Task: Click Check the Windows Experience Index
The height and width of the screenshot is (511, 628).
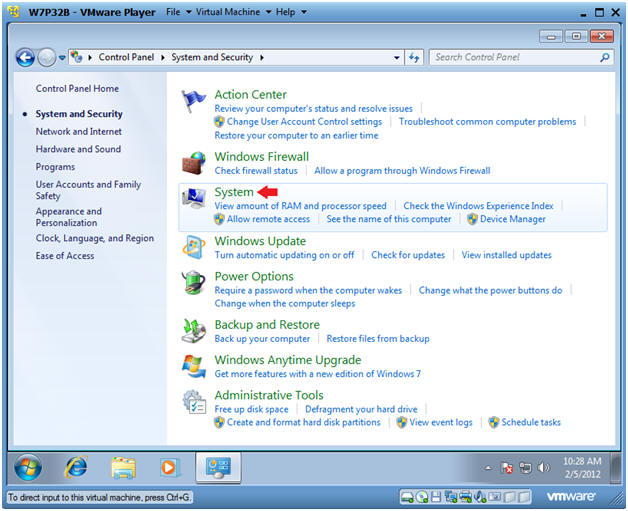Action: coord(479,206)
